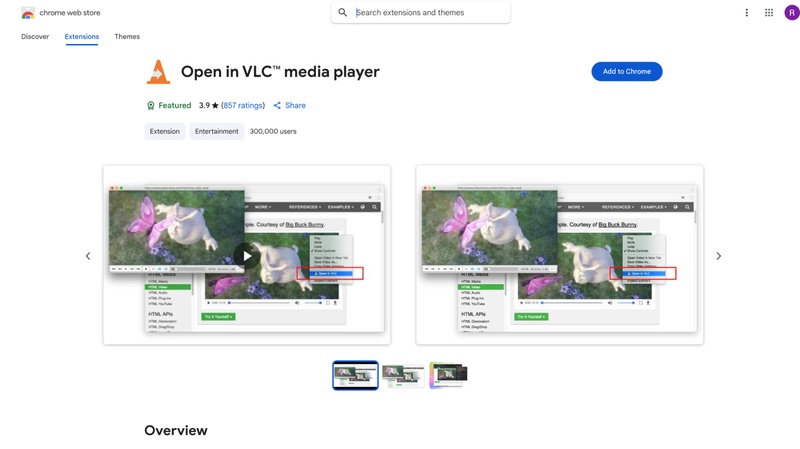Open the three-dot more options menu
The width and height of the screenshot is (800, 449).
[x=746, y=13]
